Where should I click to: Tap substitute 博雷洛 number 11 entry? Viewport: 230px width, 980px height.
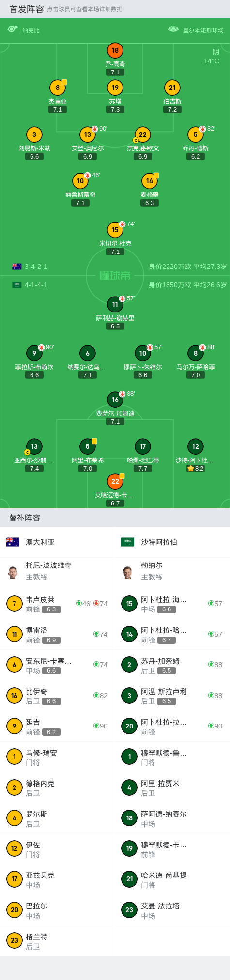pos(58,634)
